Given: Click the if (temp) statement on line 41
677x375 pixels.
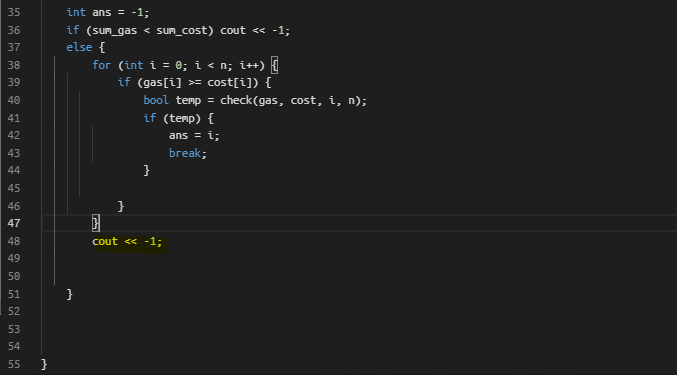Looking at the screenshot, I should point(178,118).
